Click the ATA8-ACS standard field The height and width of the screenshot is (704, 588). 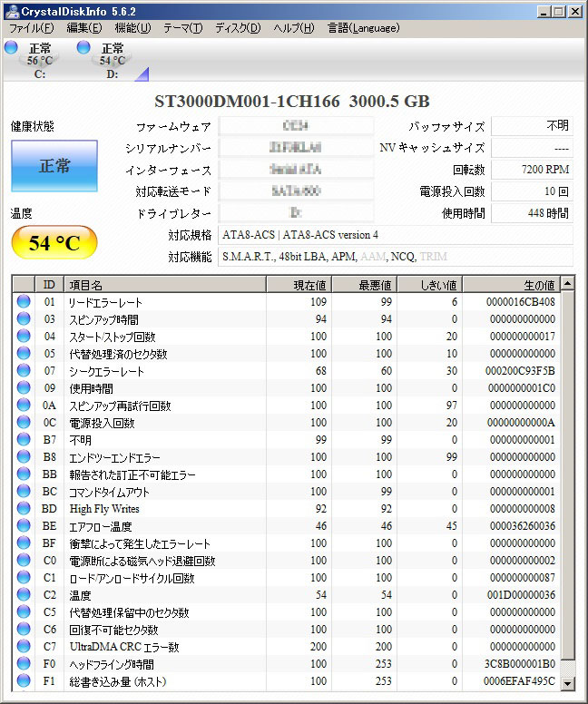396,235
